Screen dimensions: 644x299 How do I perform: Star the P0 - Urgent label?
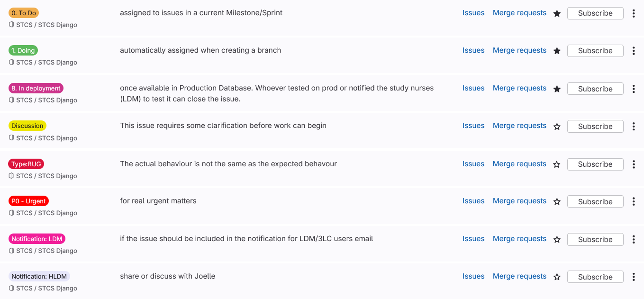click(x=557, y=201)
